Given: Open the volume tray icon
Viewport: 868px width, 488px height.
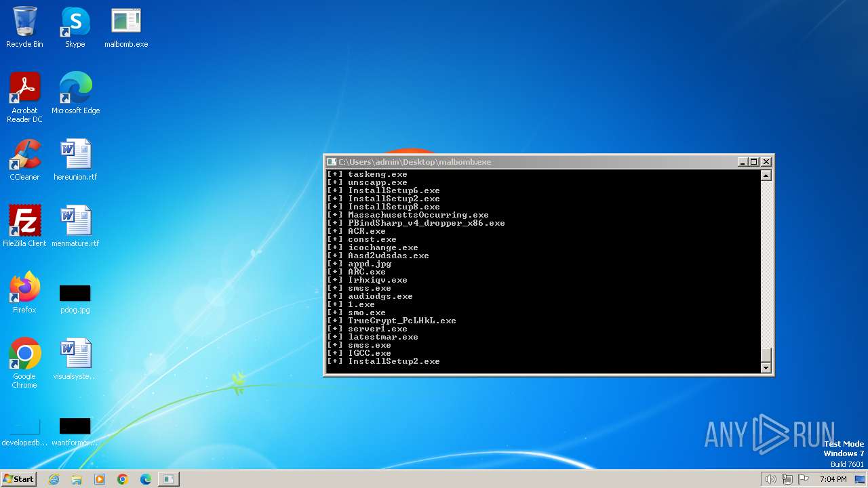Looking at the screenshot, I should point(770,479).
